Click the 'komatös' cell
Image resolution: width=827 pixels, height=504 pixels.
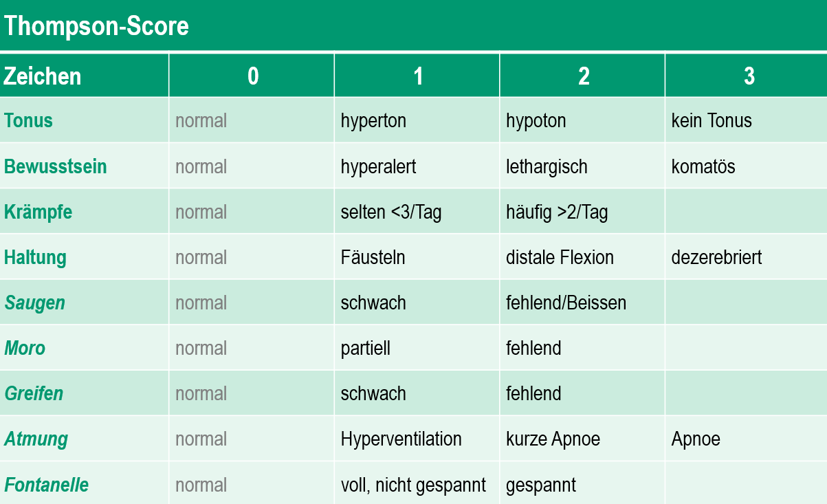pos(703,166)
